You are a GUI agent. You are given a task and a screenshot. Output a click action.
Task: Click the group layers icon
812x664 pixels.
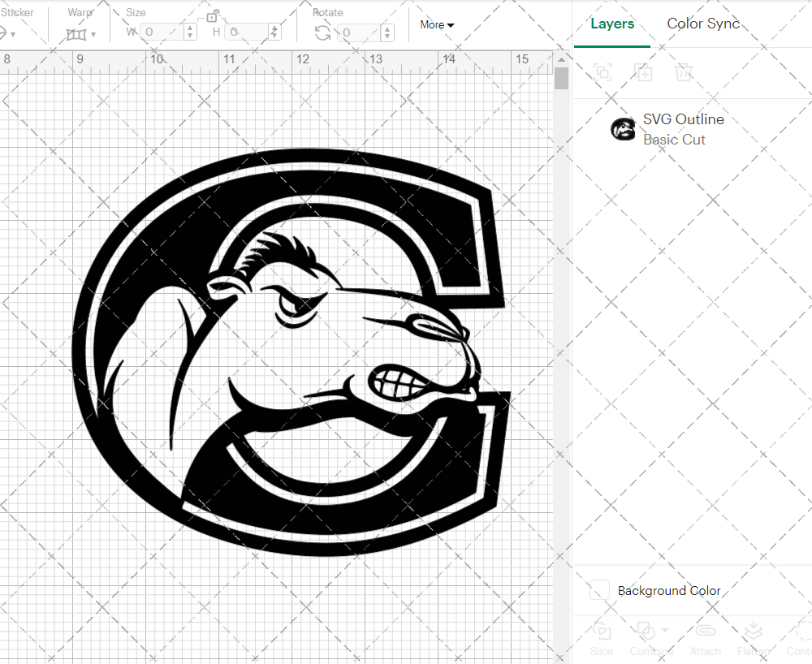(x=603, y=72)
